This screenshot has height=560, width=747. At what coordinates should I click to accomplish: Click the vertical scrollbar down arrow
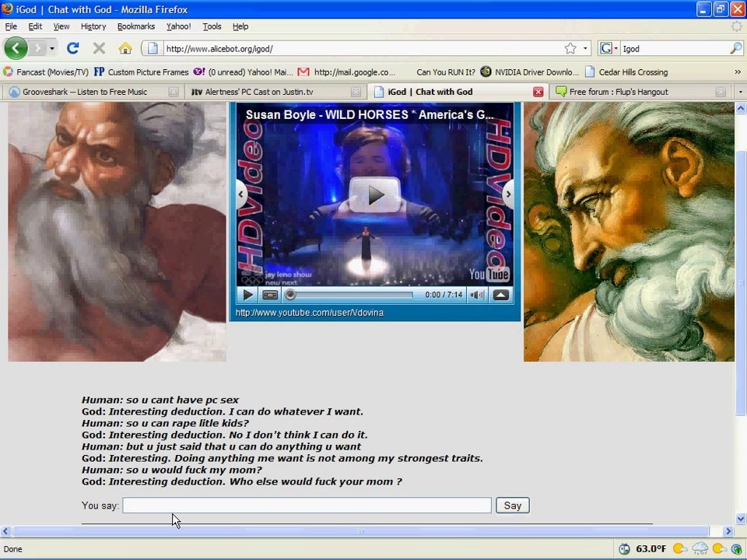[x=741, y=519]
